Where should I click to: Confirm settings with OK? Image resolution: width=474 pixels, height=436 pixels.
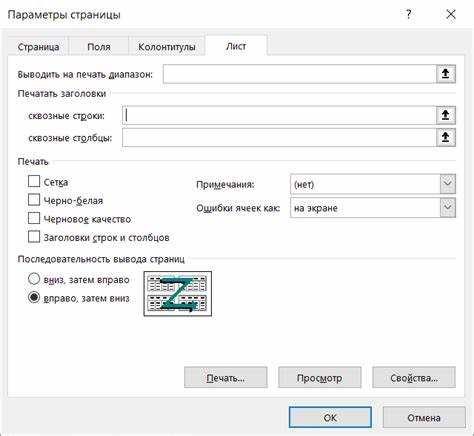tap(330, 417)
